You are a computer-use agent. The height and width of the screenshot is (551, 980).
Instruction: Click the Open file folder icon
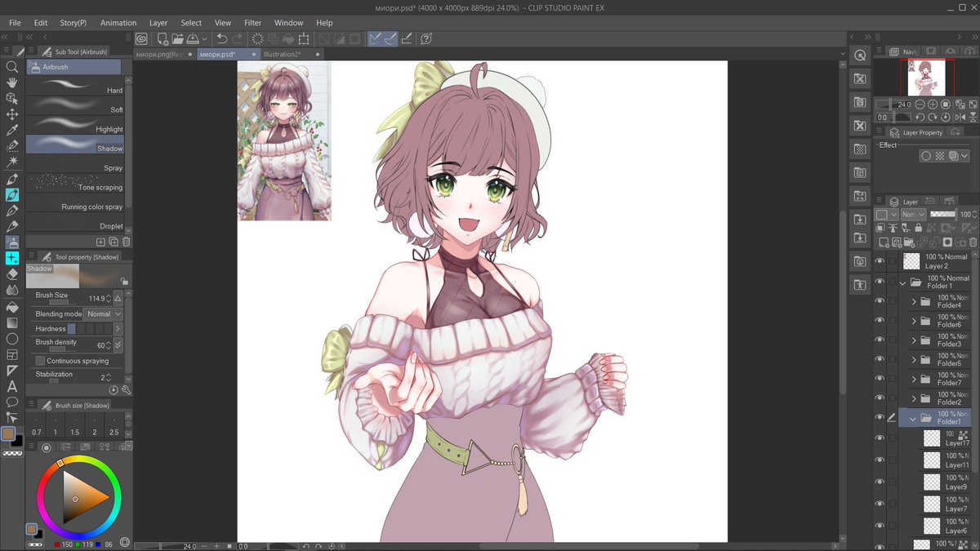(176, 38)
